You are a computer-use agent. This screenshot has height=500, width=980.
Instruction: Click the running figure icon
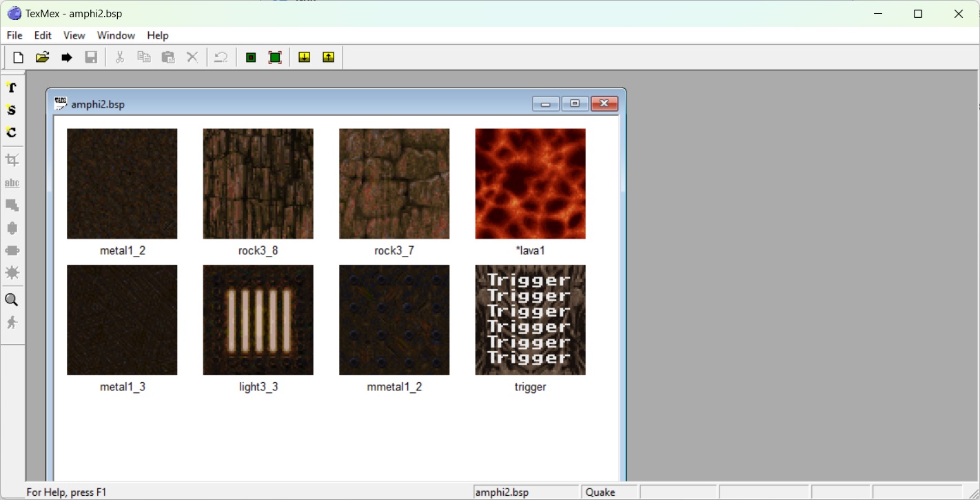coord(12,323)
